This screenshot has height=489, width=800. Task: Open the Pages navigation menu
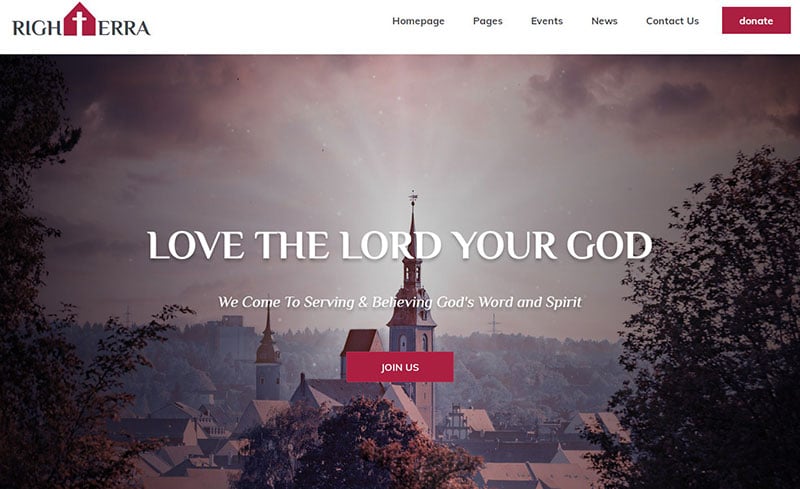[x=488, y=21]
